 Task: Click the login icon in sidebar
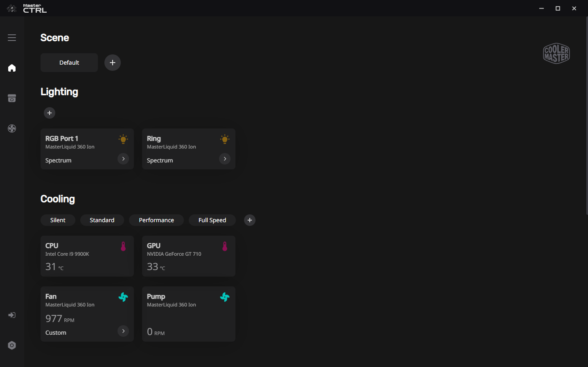(x=12, y=315)
